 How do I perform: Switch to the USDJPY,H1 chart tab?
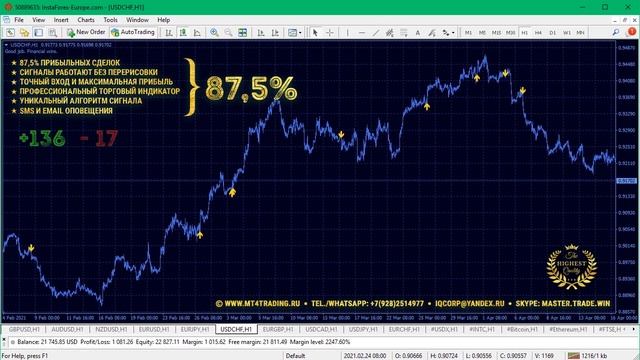pyautogui.click(x=363, y=329)
